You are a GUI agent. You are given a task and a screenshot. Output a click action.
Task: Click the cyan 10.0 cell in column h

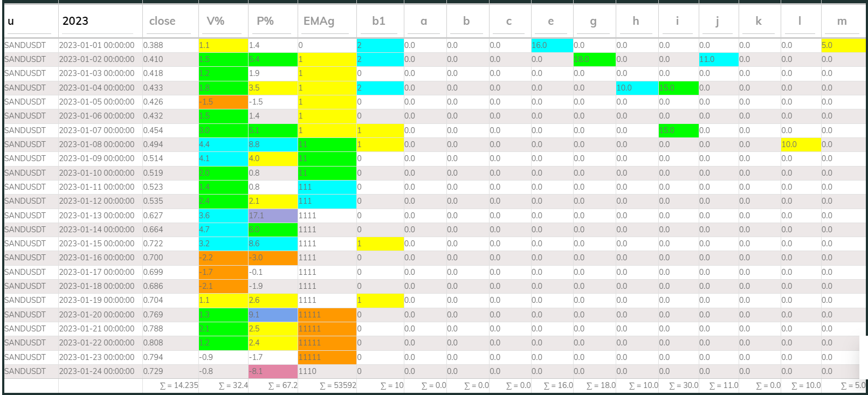tap(636, 88)
